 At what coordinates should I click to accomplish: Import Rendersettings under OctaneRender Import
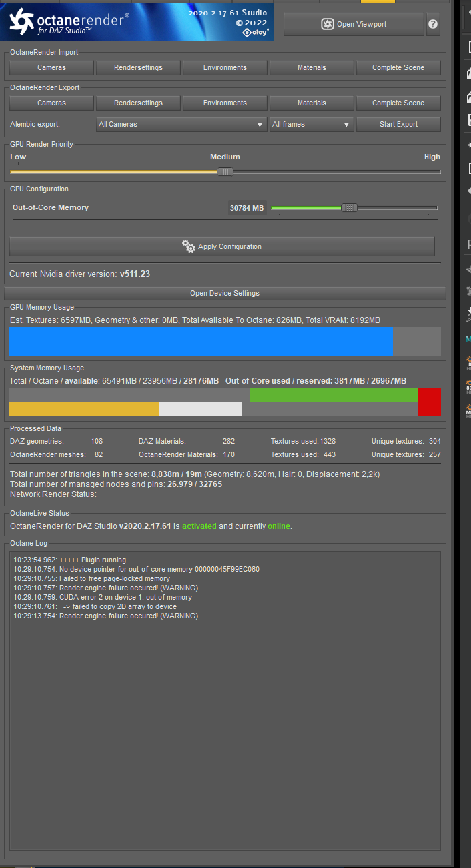[x=138, y=67]
